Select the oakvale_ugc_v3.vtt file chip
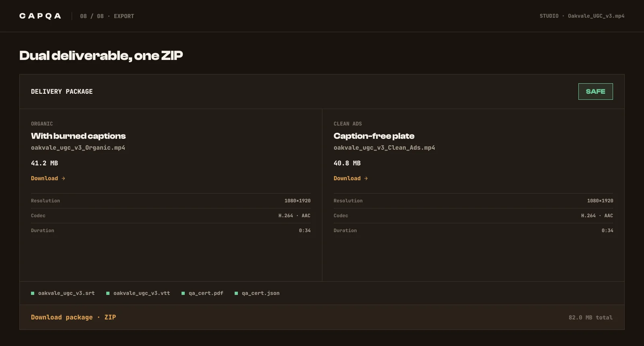This screenshot has height=346, width=644. point(138,293)
